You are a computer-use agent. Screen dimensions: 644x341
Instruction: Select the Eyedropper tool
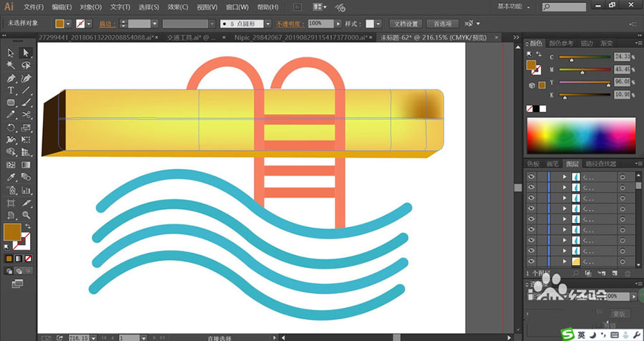pyautogui.click(x=11, y=178)
